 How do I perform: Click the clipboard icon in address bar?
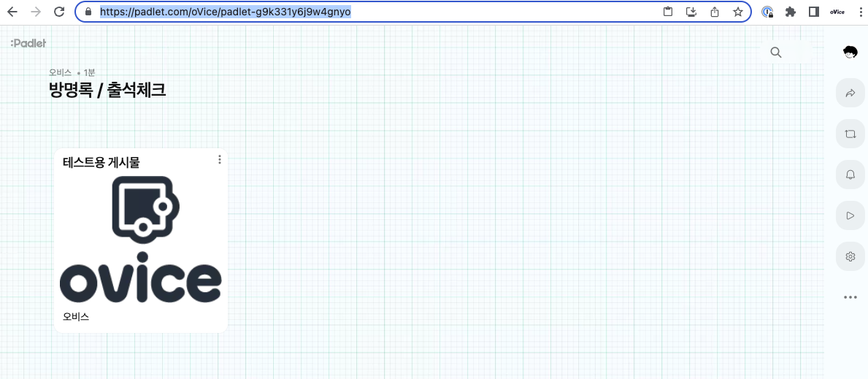point(668,12)
